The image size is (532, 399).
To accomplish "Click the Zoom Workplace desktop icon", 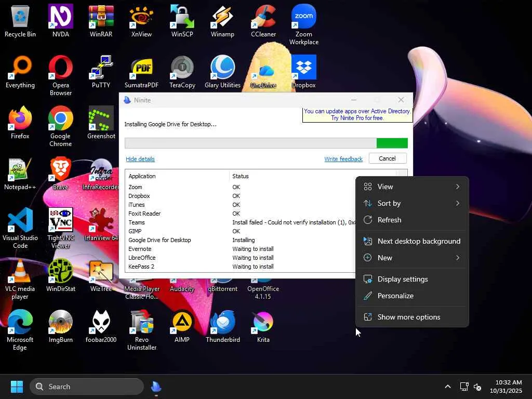I will tap(303, 25).
